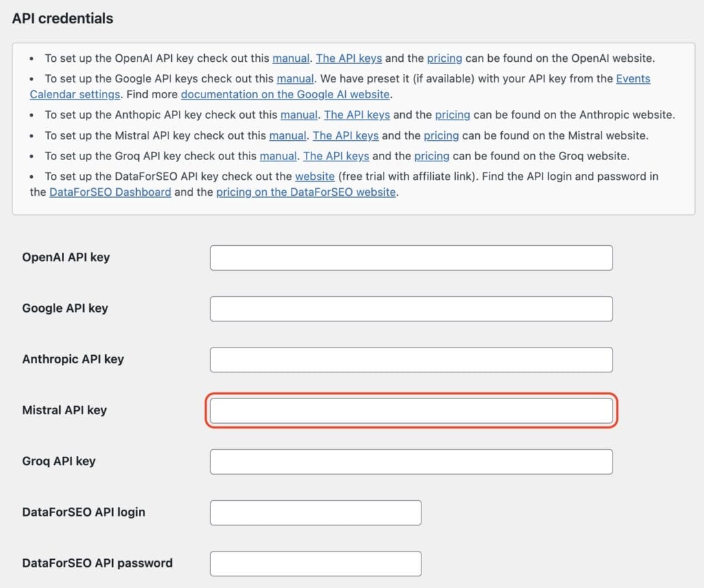Open the DataForSEO Dashboard link
This screenshot has width=704, height=588.
coord(110,192)
